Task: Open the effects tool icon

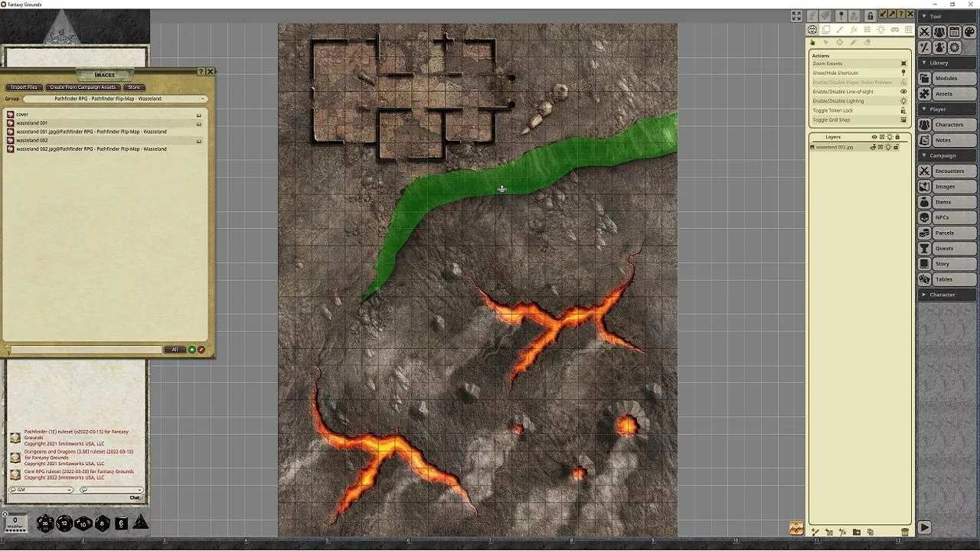Action: tap(939, 47)
